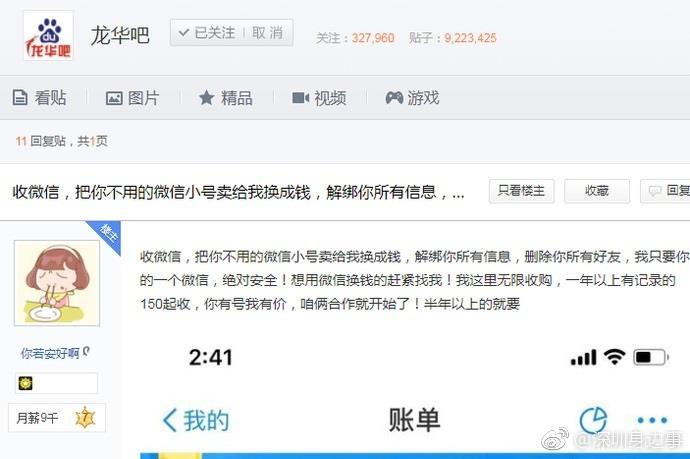Click the signal bars icon in phone screenshot

tap(584, 357)
